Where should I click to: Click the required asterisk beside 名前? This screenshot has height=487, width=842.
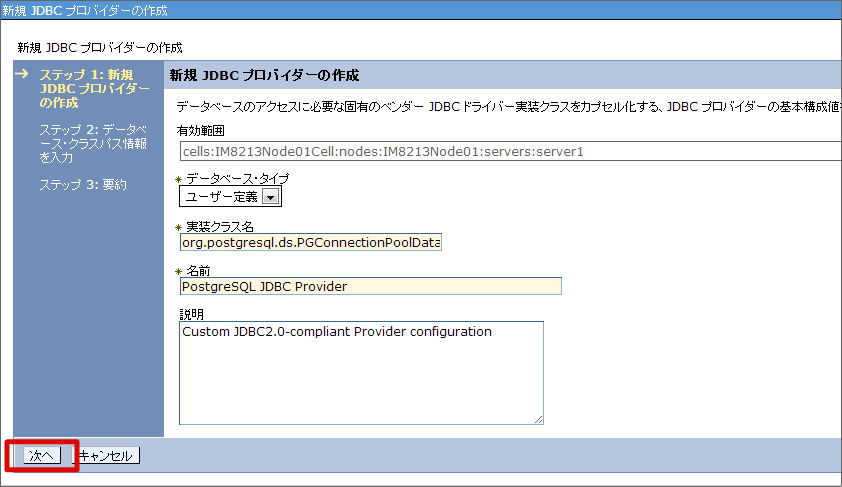point(179,272)
